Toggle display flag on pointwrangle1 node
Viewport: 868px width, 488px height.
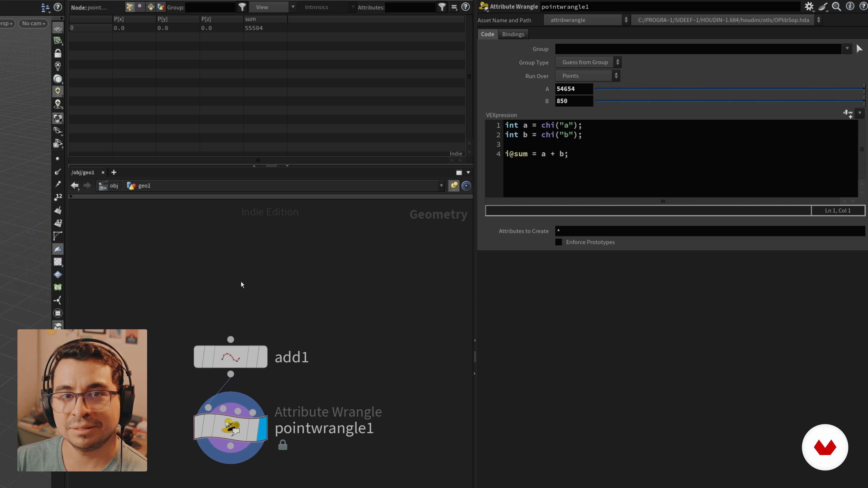[262, 428]
